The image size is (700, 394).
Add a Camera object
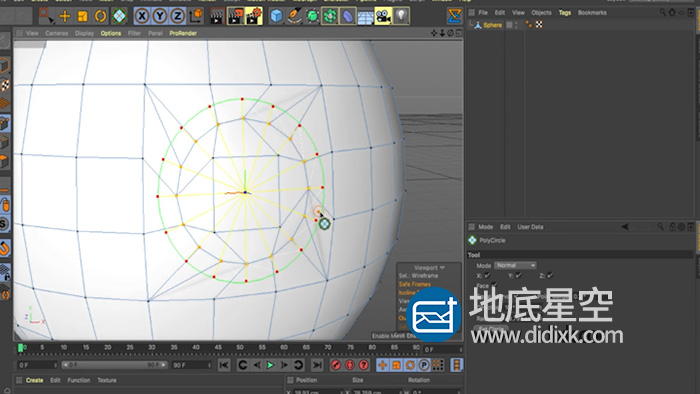(383, 17)
